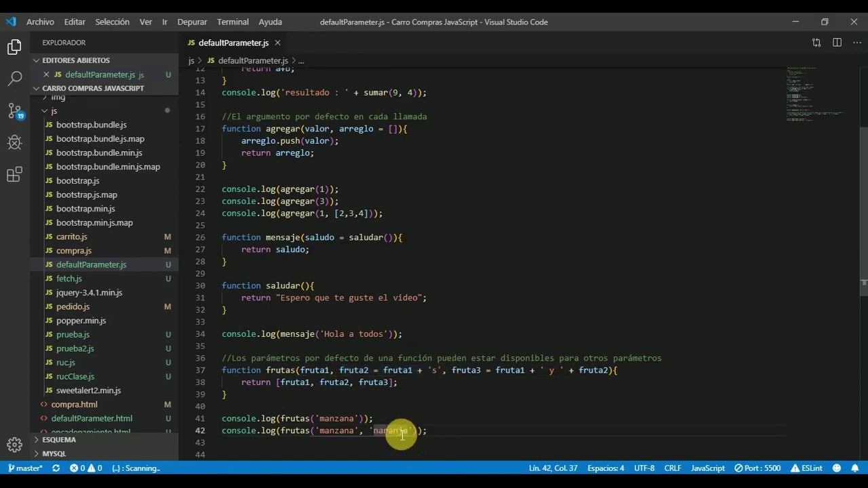Open the Ver menu
868x488 pixels.
pyautogui.click(x=146, y=22)
